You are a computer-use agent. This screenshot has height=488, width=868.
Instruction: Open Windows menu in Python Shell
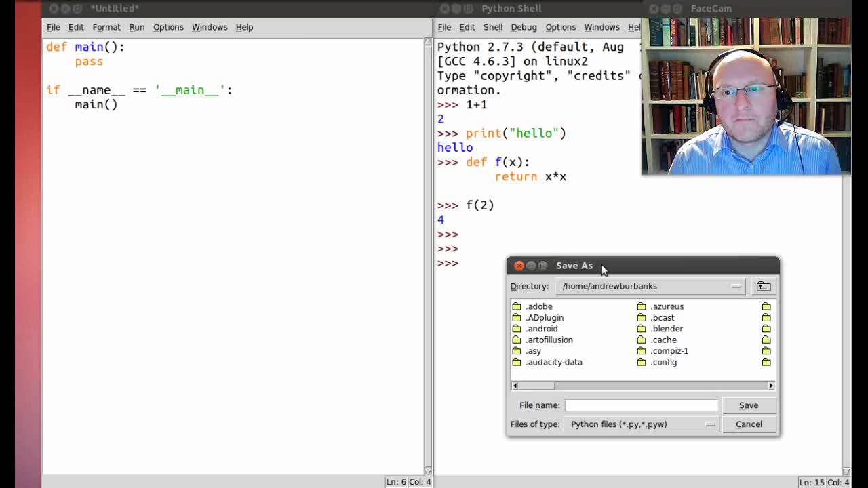pos(602,27)
